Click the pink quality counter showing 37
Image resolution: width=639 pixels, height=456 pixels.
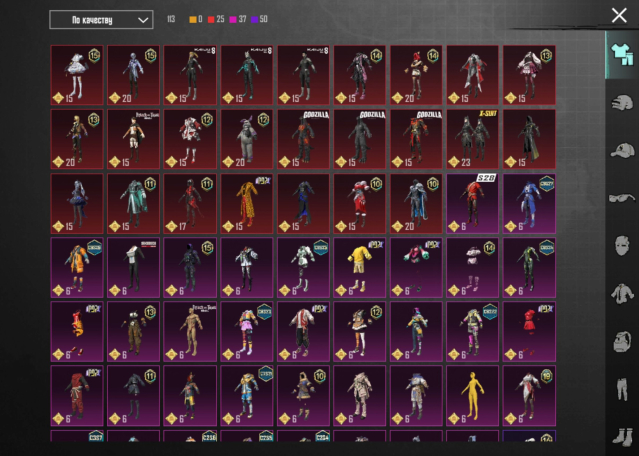[240, 19]
